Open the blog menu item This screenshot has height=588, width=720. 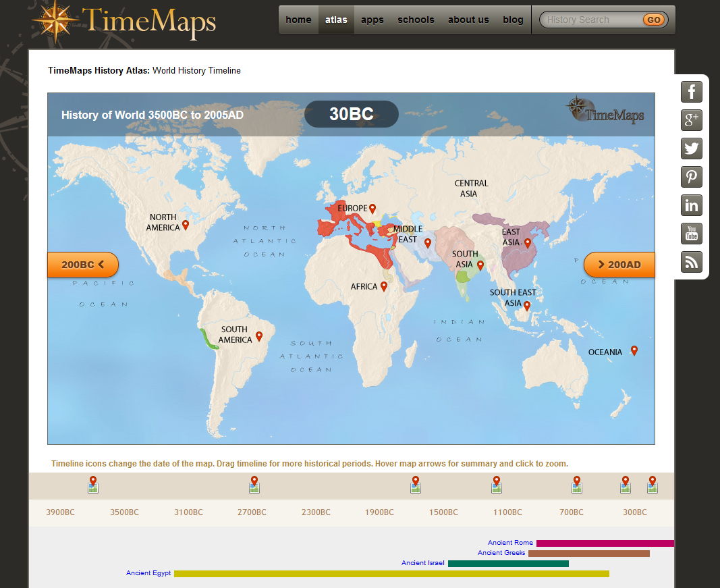point(513,20)
